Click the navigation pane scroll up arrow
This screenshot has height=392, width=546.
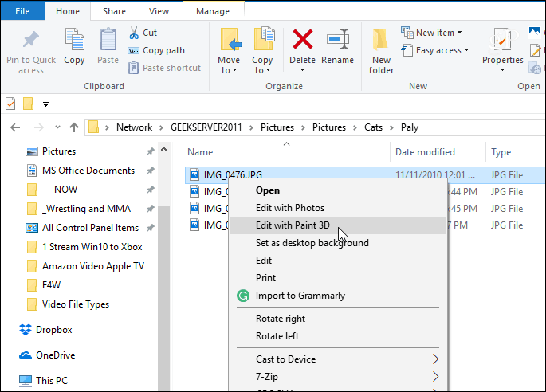(x=163, y=150)
